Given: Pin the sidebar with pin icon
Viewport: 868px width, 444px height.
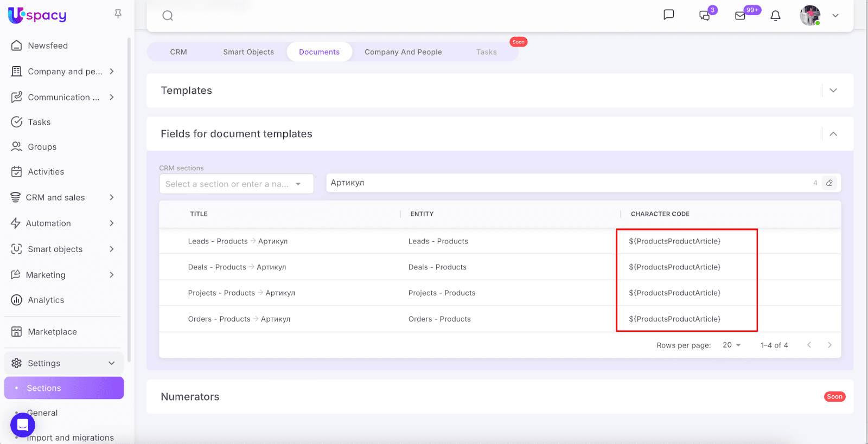Looking at the screenshot, I should (118, 14).
